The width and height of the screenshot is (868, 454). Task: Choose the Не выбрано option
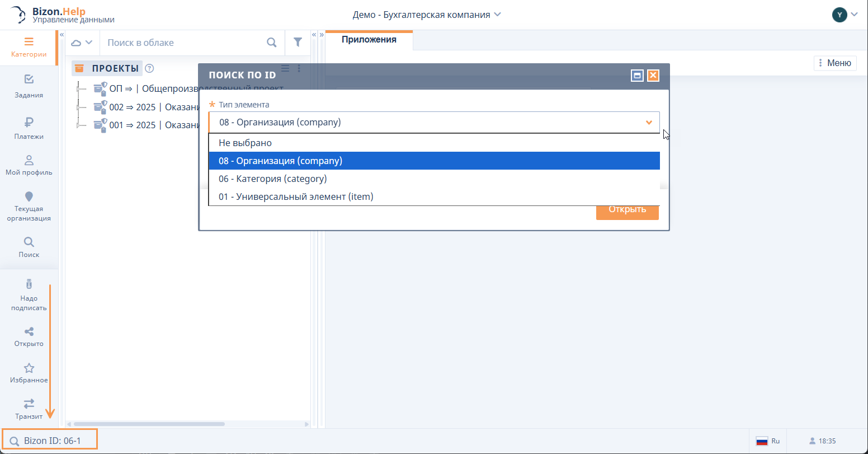[245, 143]
